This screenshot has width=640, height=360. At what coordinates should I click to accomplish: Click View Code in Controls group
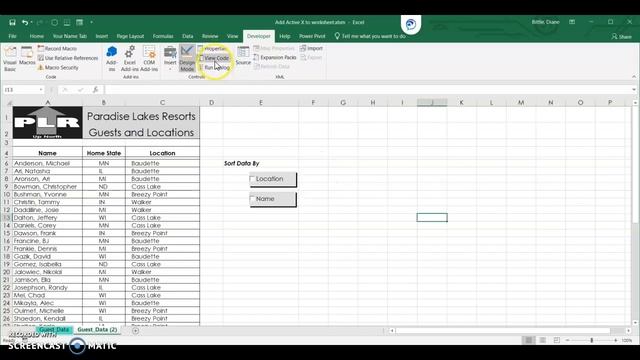(x=214, y=58)
